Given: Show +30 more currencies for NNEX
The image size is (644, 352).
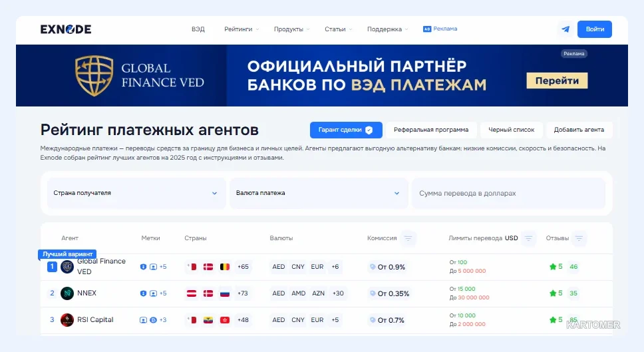Looking at the screenshot, I should (338, 293).
